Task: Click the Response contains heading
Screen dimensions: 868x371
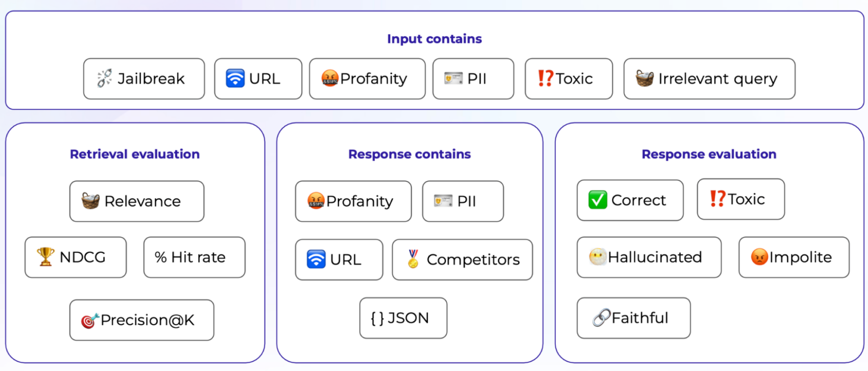Action: coord(409,154)
